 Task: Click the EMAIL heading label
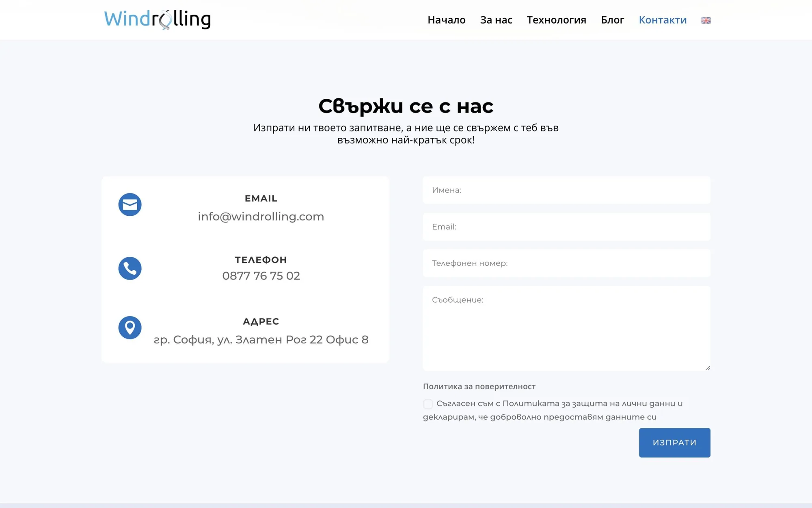(x=261, y=198)
